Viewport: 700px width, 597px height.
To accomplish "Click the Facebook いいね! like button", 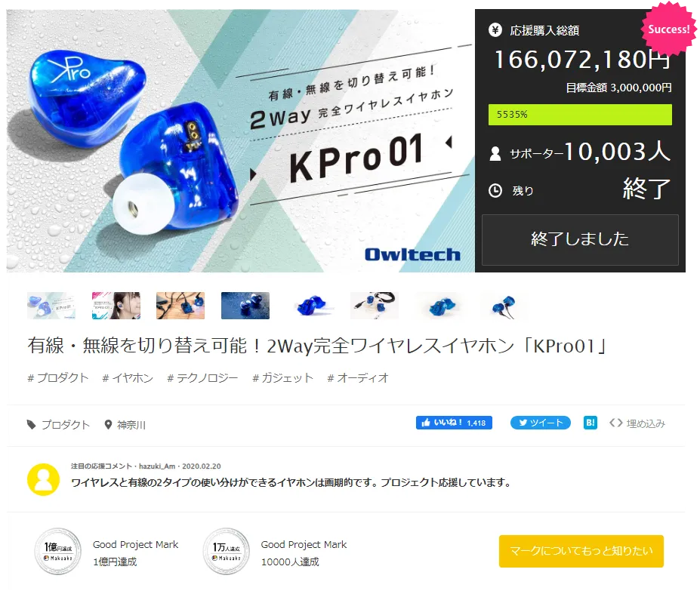I will 454,423.
